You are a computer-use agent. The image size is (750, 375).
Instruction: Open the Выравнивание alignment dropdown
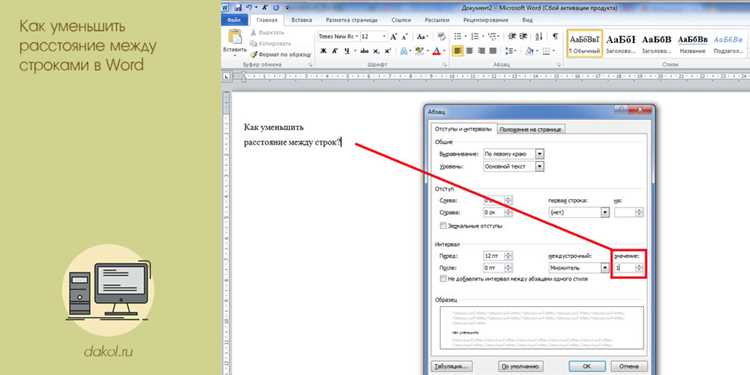(x=540, y=154)
